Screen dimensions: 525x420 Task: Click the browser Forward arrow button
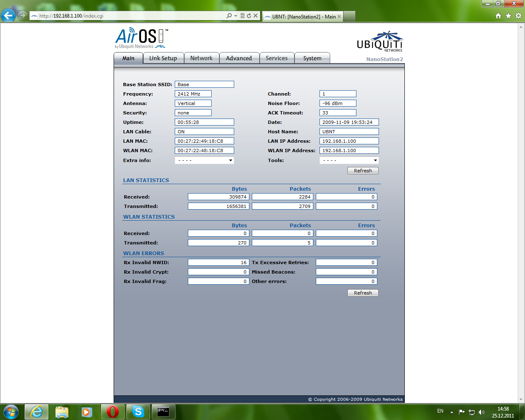point(23,16)
